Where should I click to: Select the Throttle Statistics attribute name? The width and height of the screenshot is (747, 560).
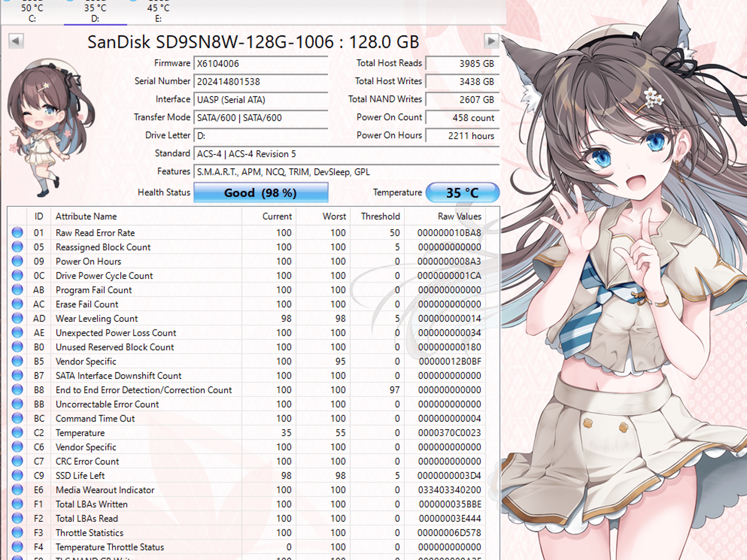(89, 533)
